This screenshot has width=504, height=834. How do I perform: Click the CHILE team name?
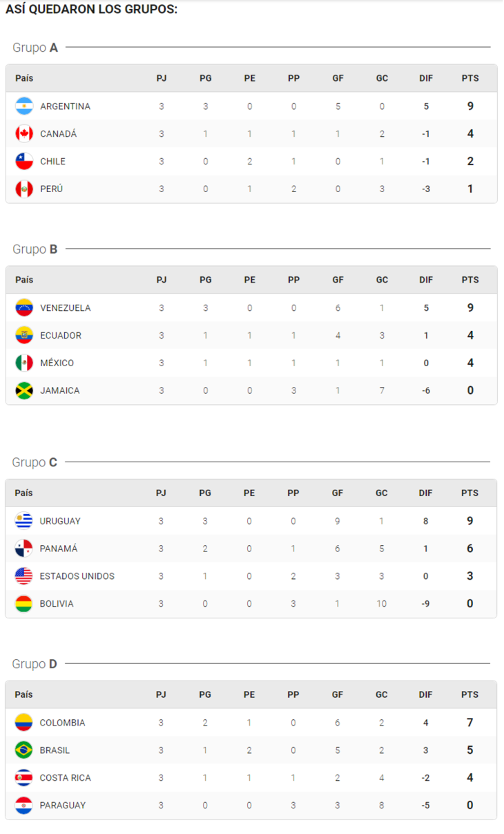click(x=53, y=162)
